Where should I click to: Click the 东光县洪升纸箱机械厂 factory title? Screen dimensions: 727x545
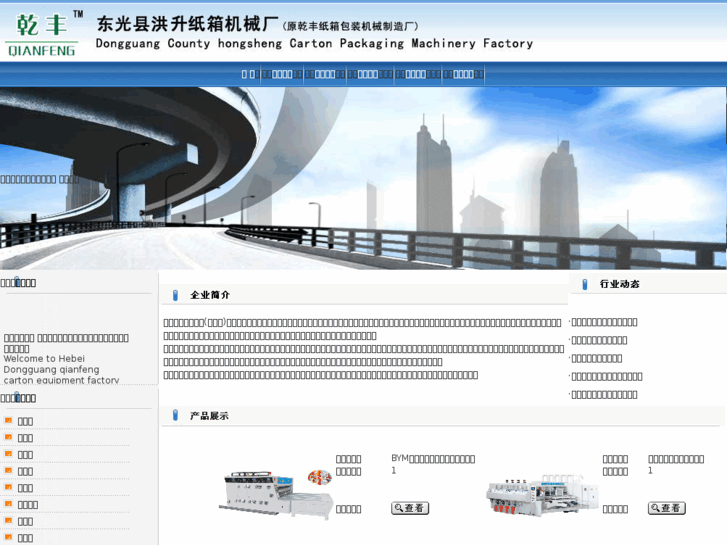187,24
